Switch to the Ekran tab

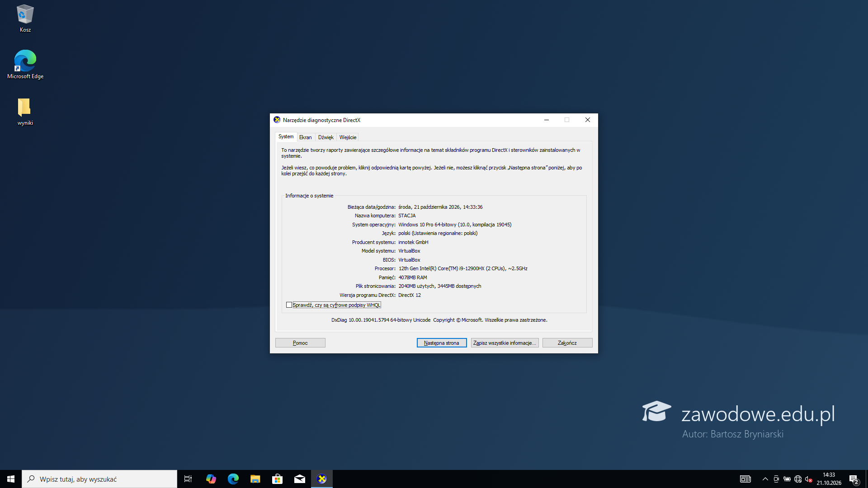305,137
